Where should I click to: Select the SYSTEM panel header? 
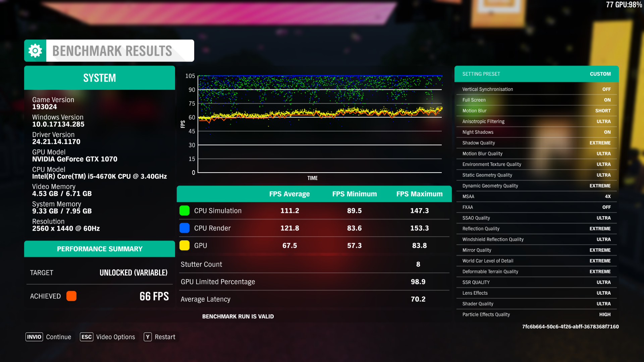(x=100, y=78)
